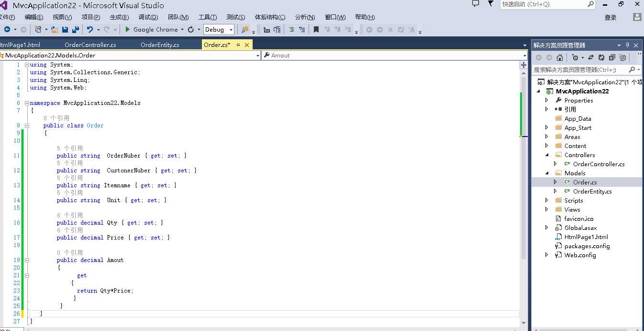Select HtmlPage1.html in Solution Explorer
Screen dimensions: 644x331
[586, 237]
